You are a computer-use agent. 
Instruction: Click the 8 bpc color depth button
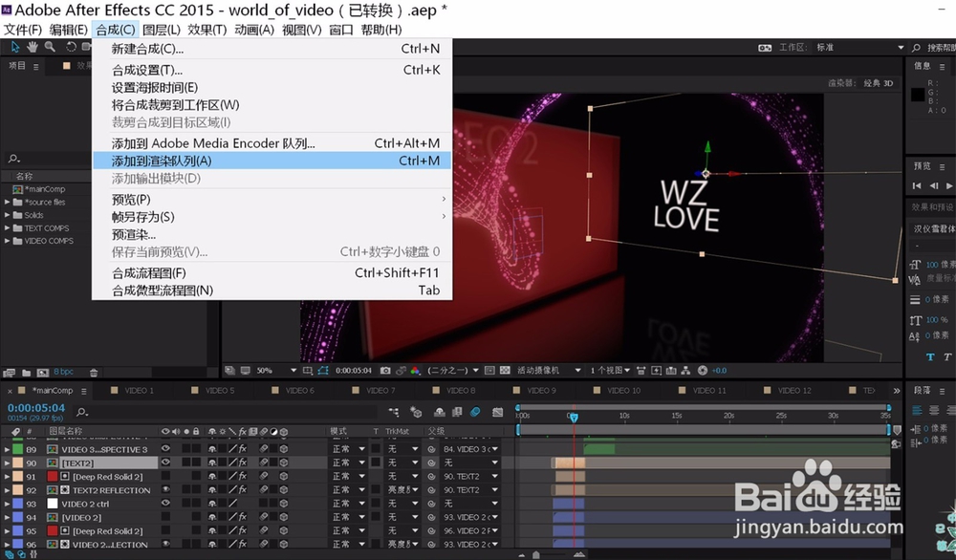pyautogui.click(x=63, y=372)
